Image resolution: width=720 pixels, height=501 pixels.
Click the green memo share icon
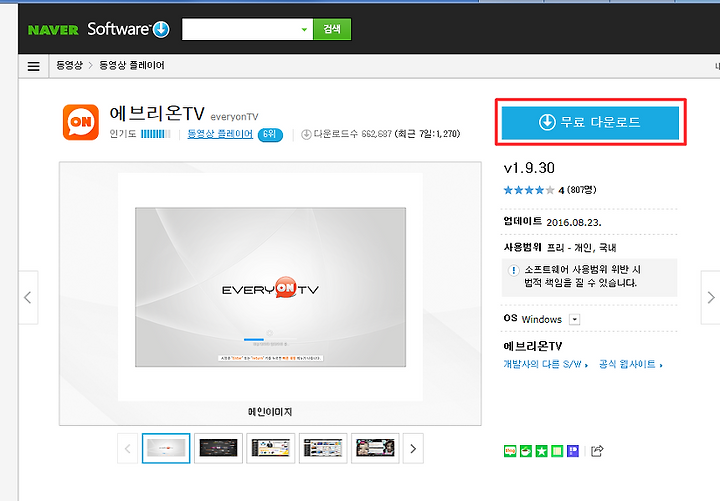557,451
